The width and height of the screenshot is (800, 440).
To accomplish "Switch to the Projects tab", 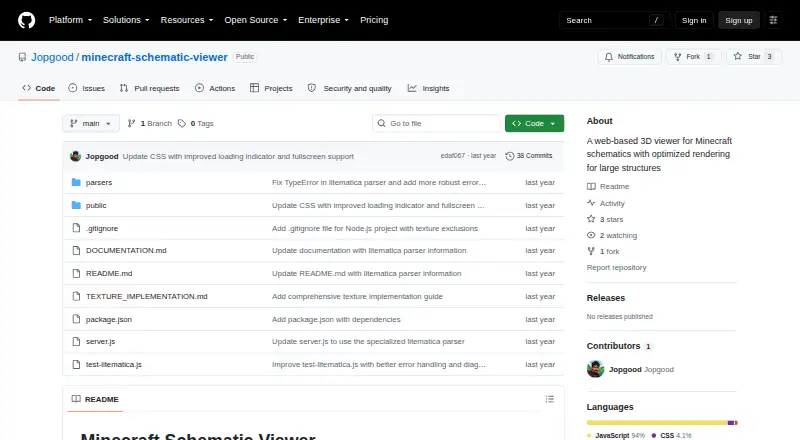I will pyautogui.click(x=271, y=88).
